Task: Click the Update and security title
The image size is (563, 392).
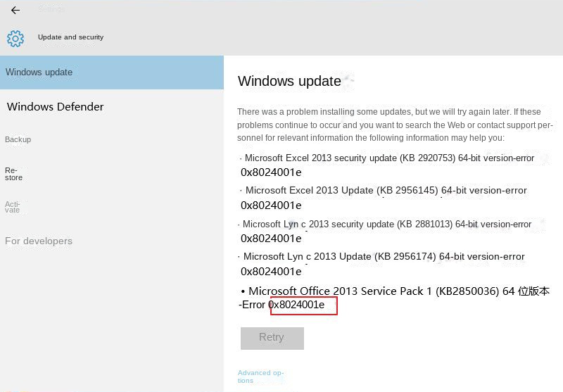Action: pos(70,37)
